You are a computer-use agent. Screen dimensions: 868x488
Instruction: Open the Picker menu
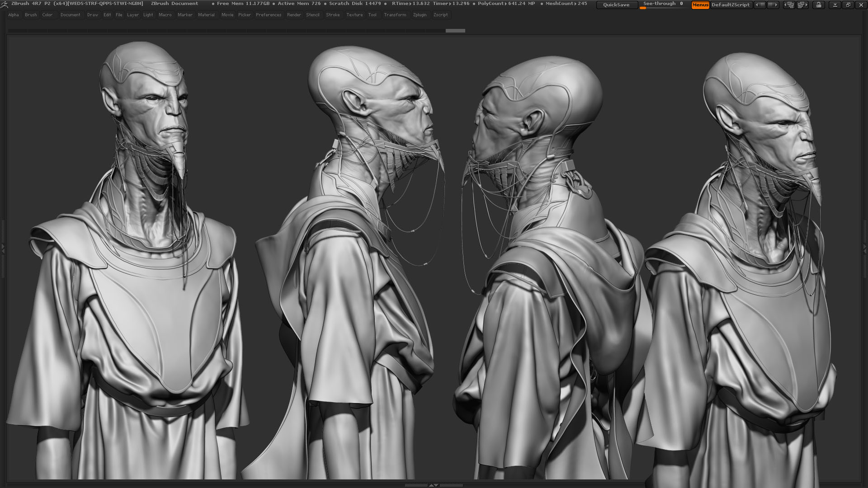(245, 15)
